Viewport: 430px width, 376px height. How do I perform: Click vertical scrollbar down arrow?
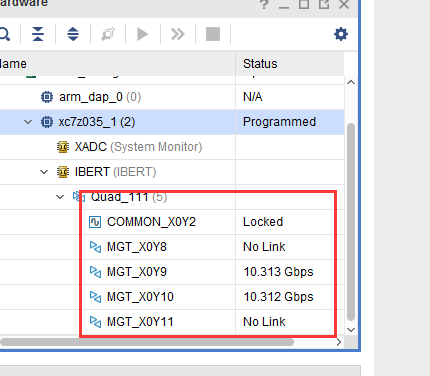(x=351, y=330)
